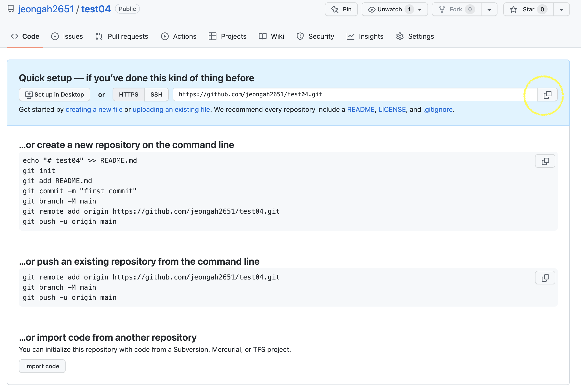The height and width of the screenshot is (392, 581).
Task: Open the Star lists dropdown arrow
Action: 561,10
